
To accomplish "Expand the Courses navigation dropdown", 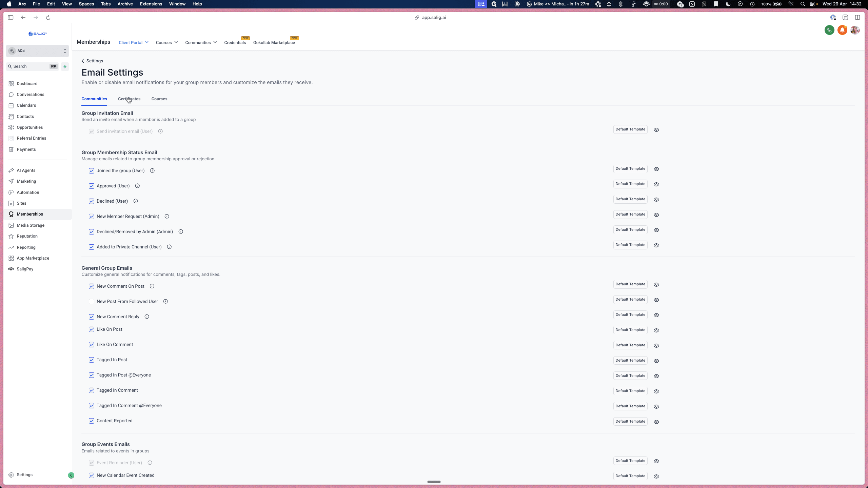I will click(x=167, y=42).
